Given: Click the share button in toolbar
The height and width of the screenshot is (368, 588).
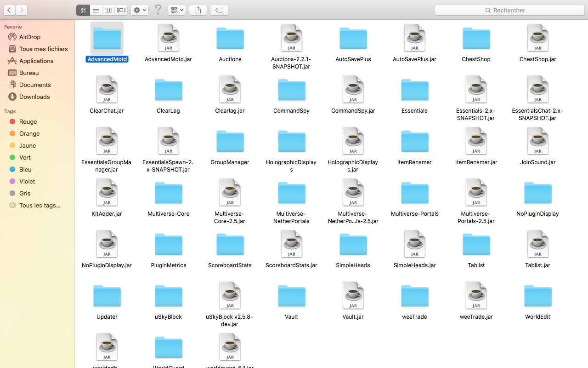Looking at the screenshot, I should tap(198, 10).
